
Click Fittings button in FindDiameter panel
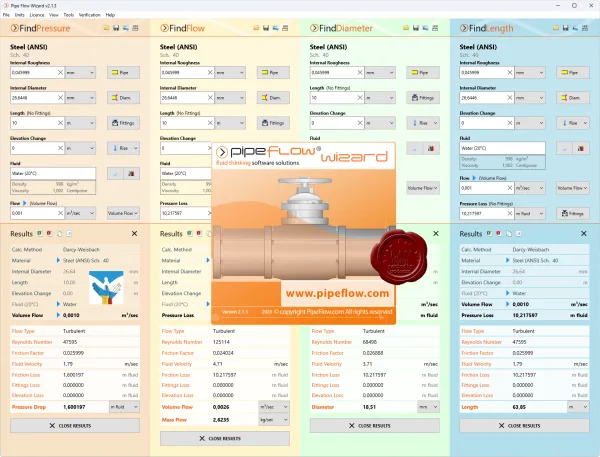click(x=423, y=98)
